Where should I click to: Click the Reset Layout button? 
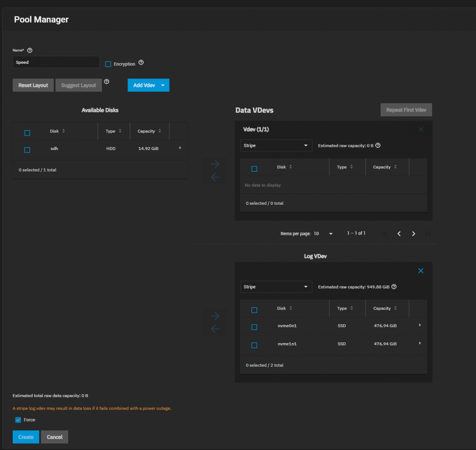tap(33, 85)
